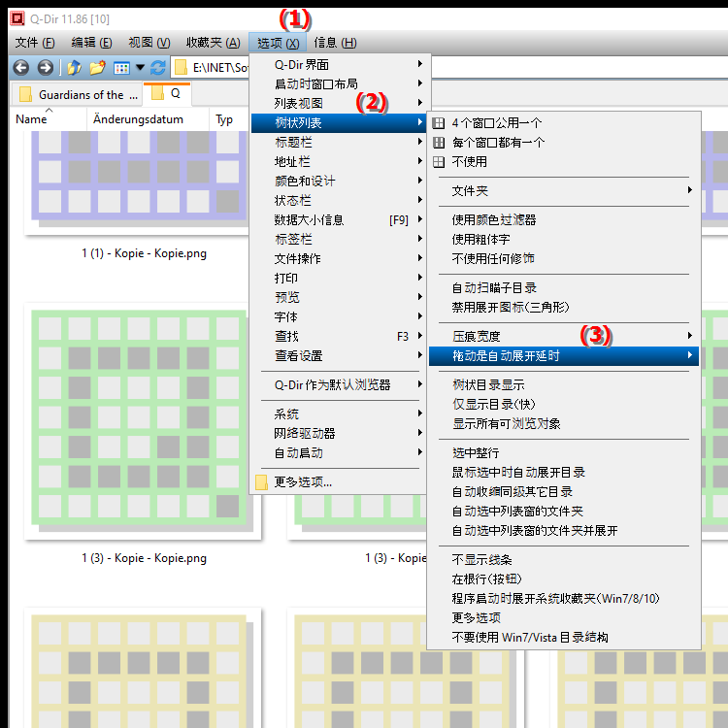
Task: Click the Forward navigation arrow
Action: point(45,68)
